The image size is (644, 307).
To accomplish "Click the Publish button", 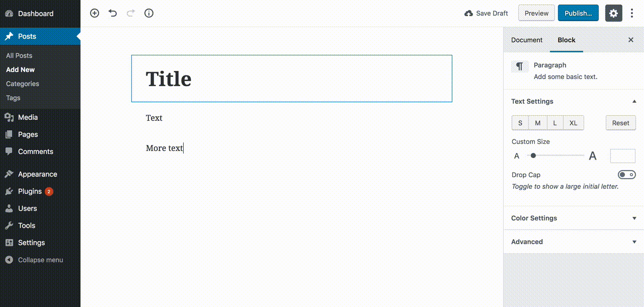I will coord(578,13).
